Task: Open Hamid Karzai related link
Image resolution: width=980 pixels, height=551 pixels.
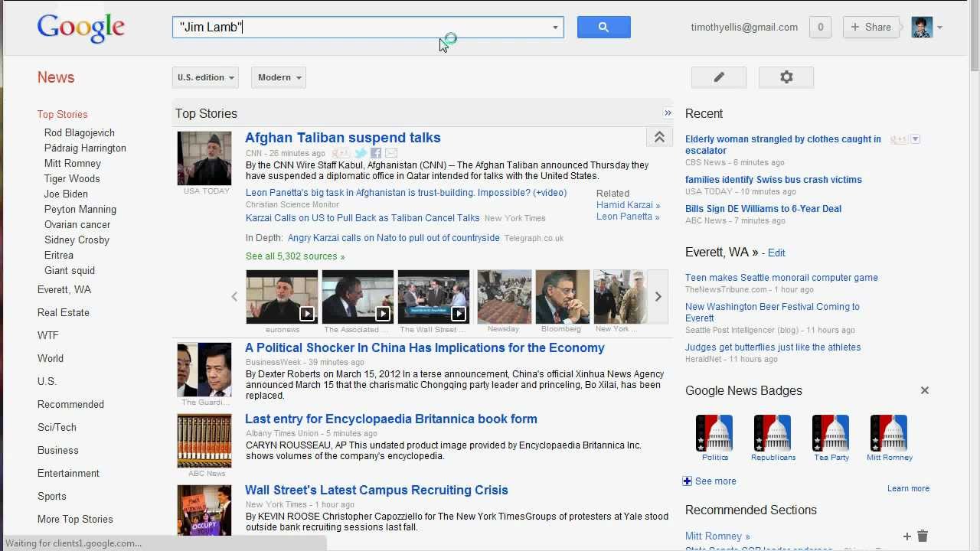Action: pos(628,205)
